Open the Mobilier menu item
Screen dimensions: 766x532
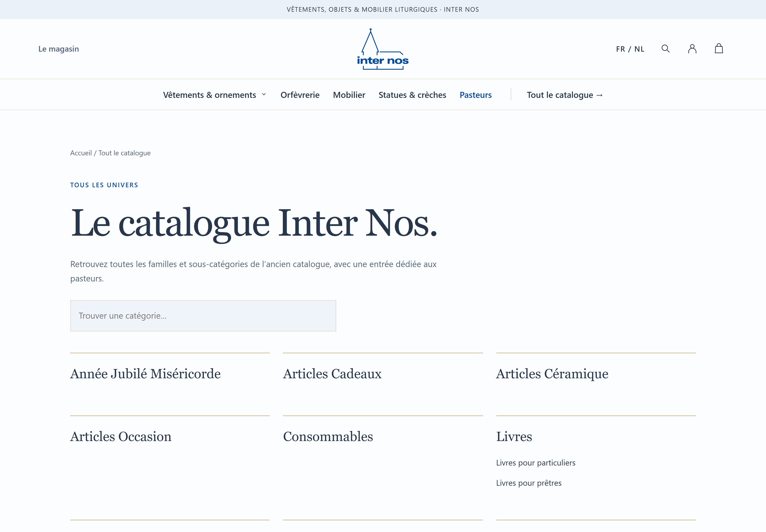point(349,95)
